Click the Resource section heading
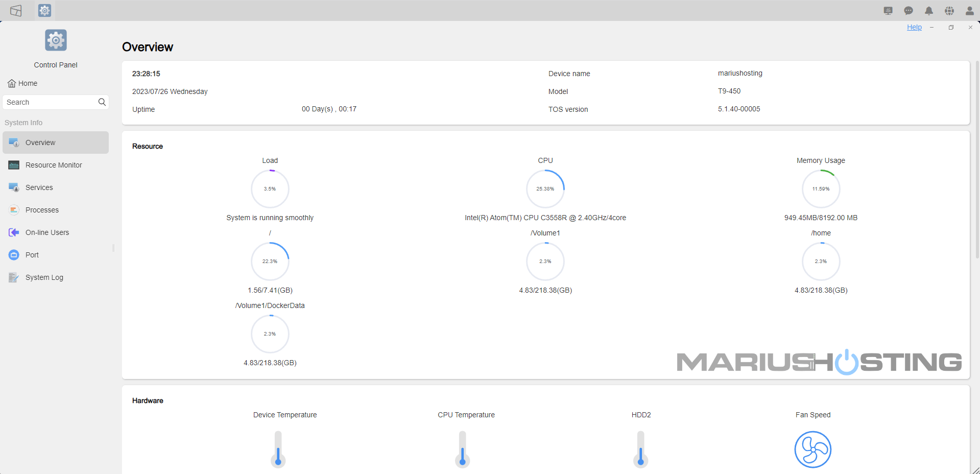This screenshot has height=474, width=980. [x=148, y=146]
